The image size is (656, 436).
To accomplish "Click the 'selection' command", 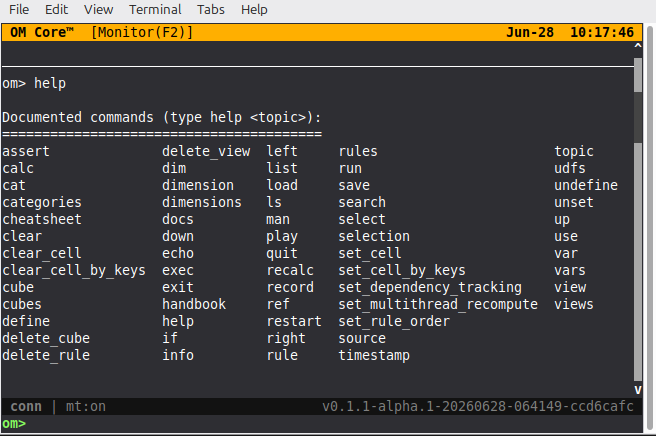I will pyautogui.click(x=374, y=236).
